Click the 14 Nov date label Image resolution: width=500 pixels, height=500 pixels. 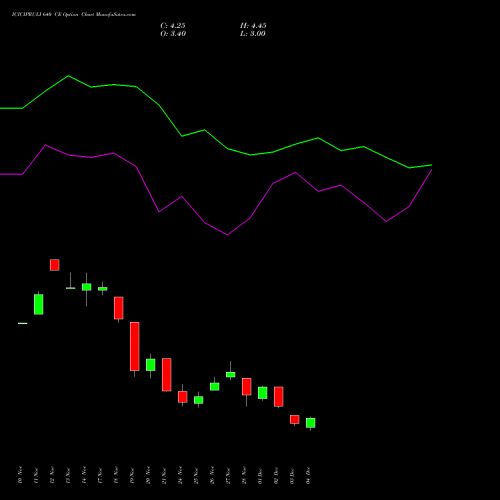pos(84,475)
